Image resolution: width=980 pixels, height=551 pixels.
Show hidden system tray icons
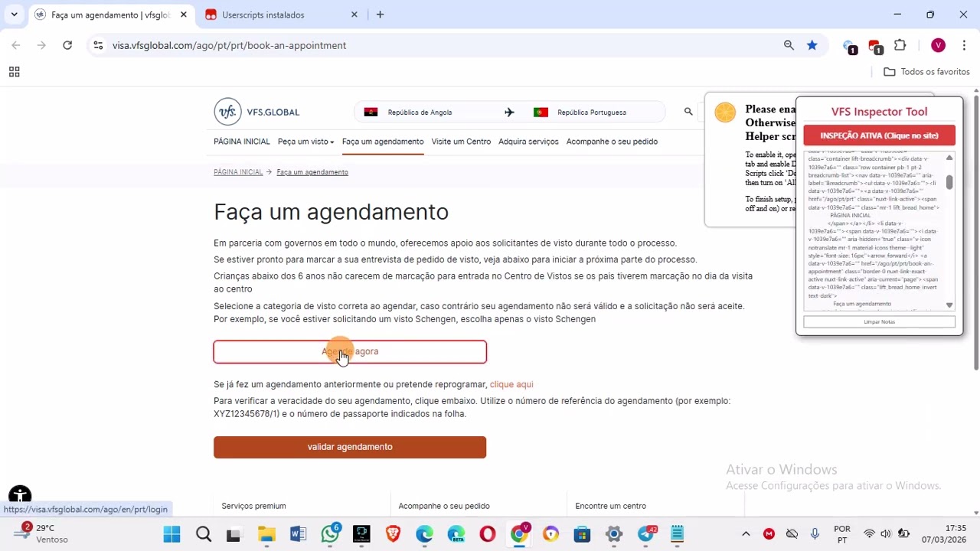tap(746, 534)
